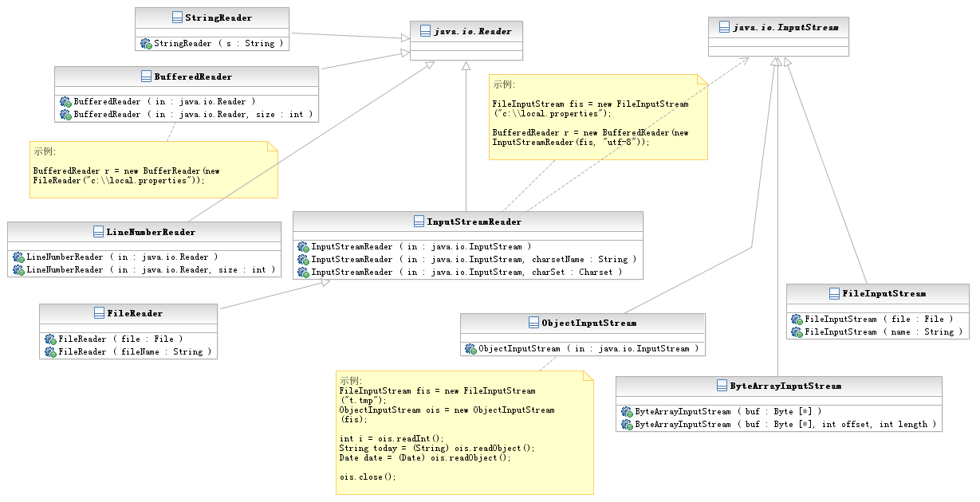Select the java.io.Reader class name

[473, 32]
